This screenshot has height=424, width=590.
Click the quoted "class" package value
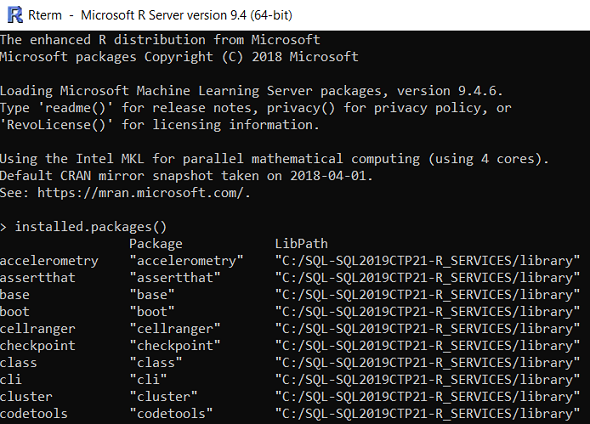(156, 363)
